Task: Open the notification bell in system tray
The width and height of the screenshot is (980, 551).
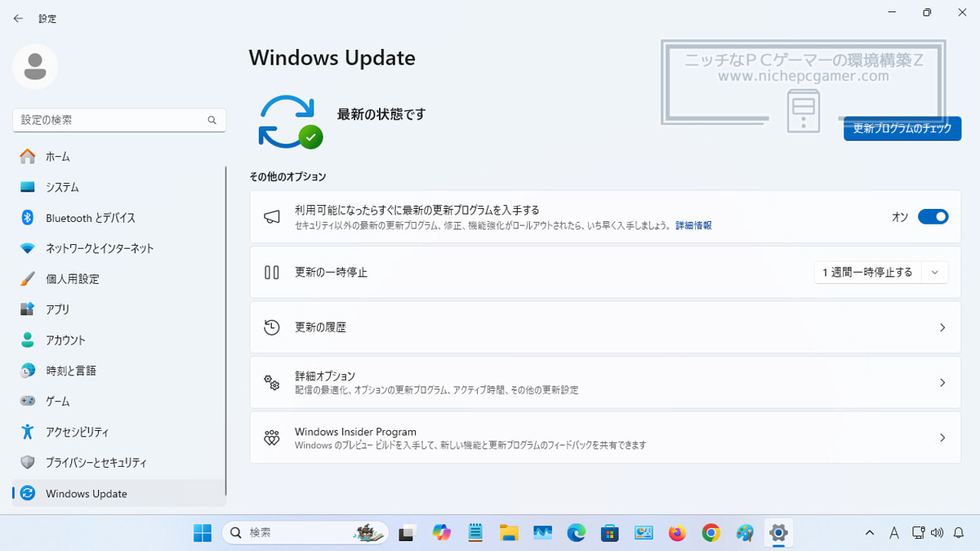Action: pos(960,533)
